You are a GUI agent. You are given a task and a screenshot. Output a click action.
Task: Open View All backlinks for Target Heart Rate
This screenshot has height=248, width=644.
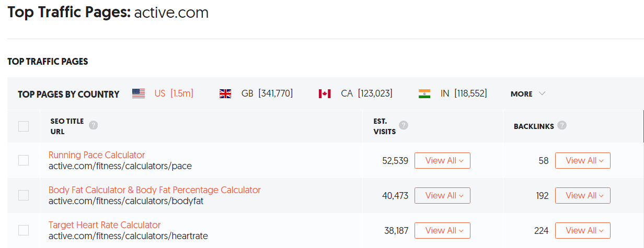[583, 230]
